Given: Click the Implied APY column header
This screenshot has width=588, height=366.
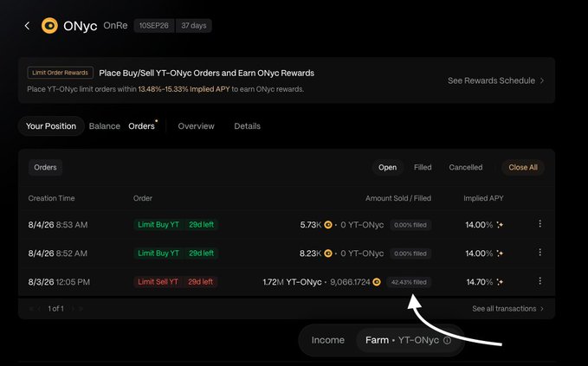Looking at the screenshot, I should coord(483,198).
